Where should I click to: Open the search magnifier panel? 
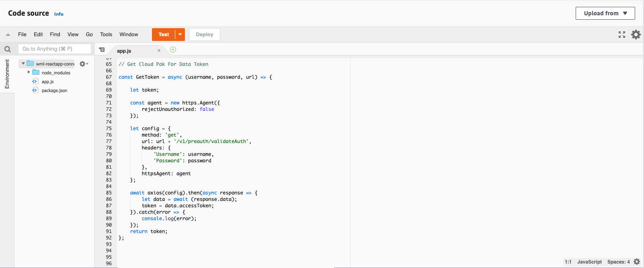point(8,49)
